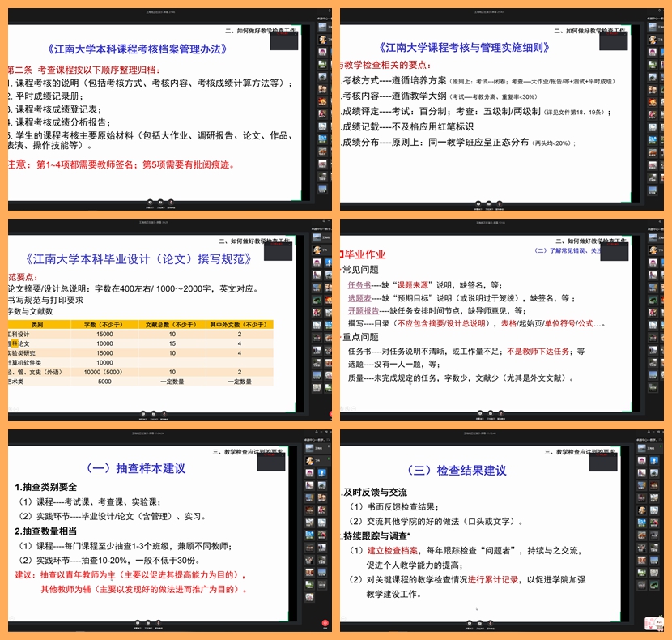This screenshot has height=640, width=672.
Task: Click the 类别 table header cell
Action: click(x=36, y=324)
